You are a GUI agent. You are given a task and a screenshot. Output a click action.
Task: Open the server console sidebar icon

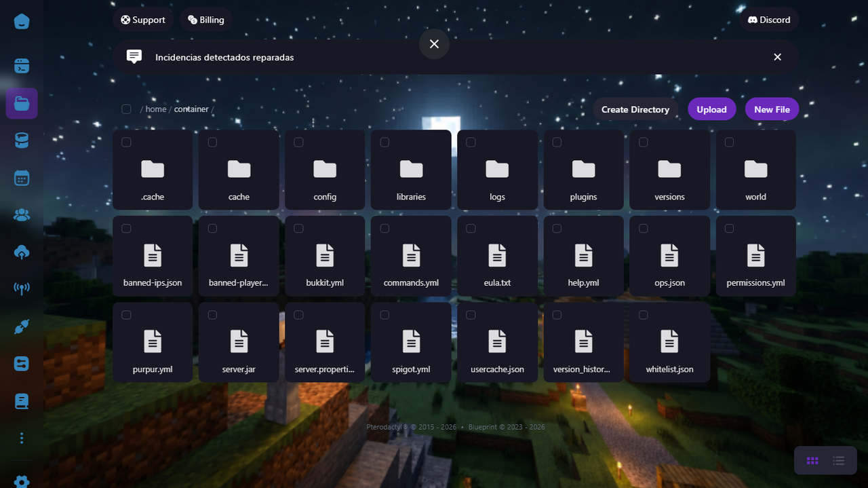pyautogui.click(x=22, y=67)
